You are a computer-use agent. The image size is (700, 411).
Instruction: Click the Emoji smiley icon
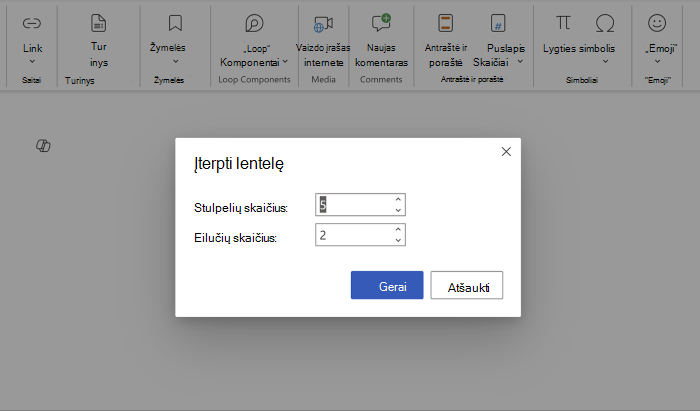tap(657, 23)
